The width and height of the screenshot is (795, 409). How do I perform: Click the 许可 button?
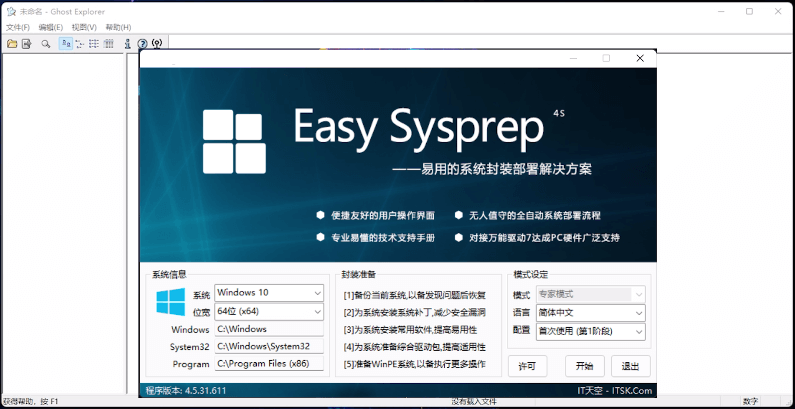(x=527, y=366)
